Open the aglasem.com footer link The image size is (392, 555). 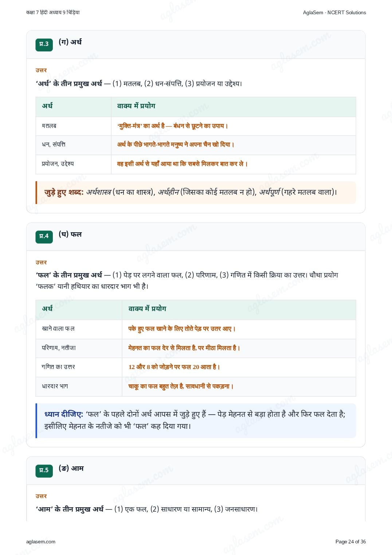[x=41, y=542]
